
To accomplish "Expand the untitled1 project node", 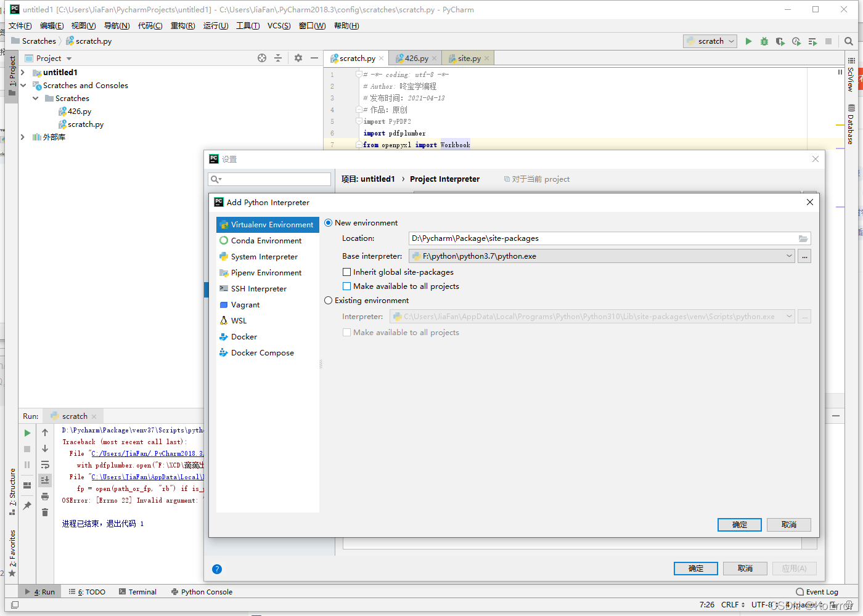I will pyautogui.click(x=23, y=73).
